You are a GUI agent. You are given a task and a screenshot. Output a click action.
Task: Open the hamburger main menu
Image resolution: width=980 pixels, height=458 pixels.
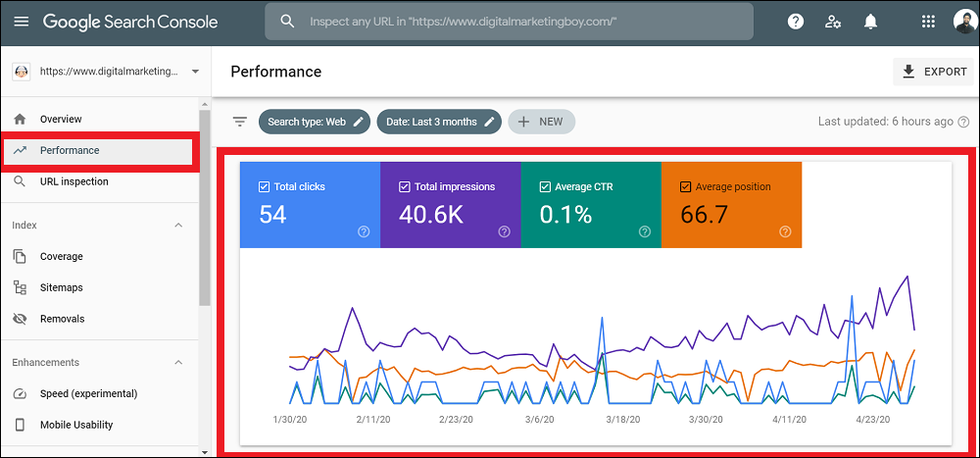(x=22, y=22)
